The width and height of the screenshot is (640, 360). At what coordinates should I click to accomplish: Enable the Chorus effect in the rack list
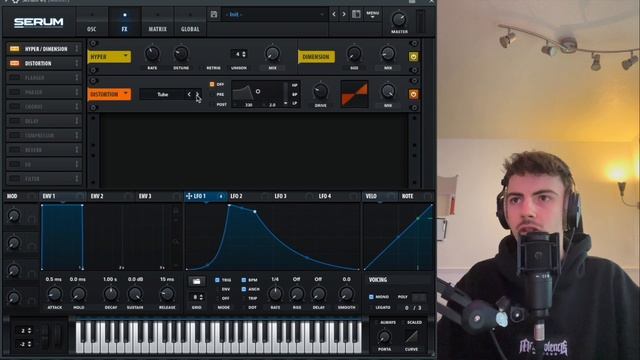click(15, 107)
